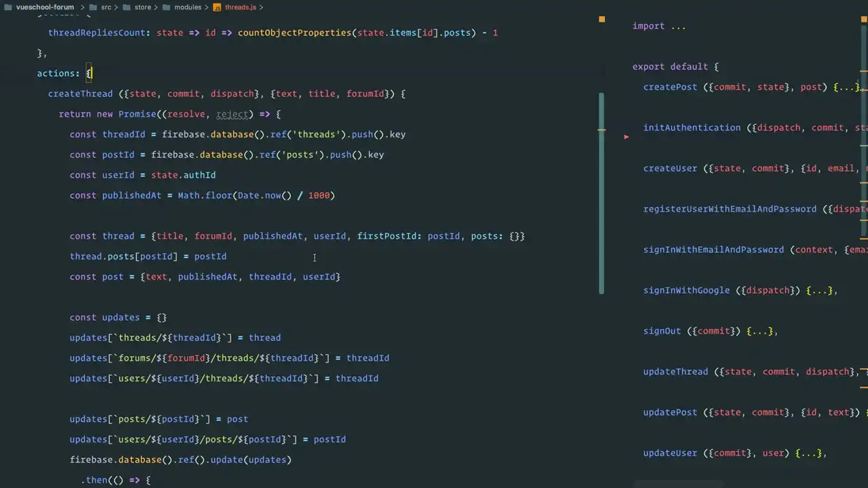The height and width of the screenshot is (488, 868).
Task: Click Date in Date.now() call
Action: (248, 195)
